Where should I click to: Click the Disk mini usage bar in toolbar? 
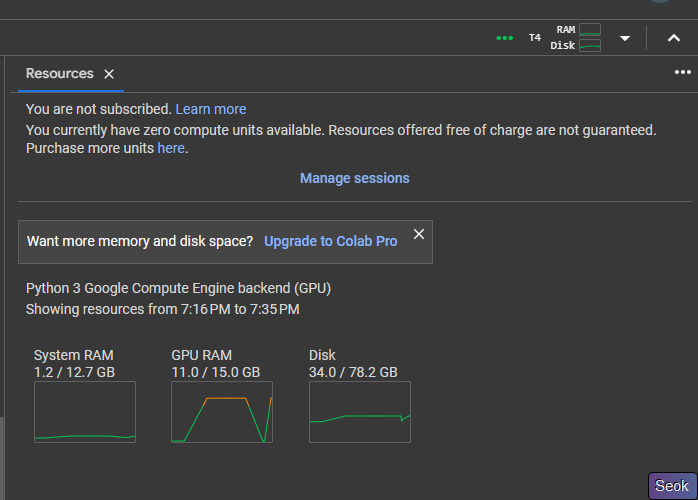point(590,45)
